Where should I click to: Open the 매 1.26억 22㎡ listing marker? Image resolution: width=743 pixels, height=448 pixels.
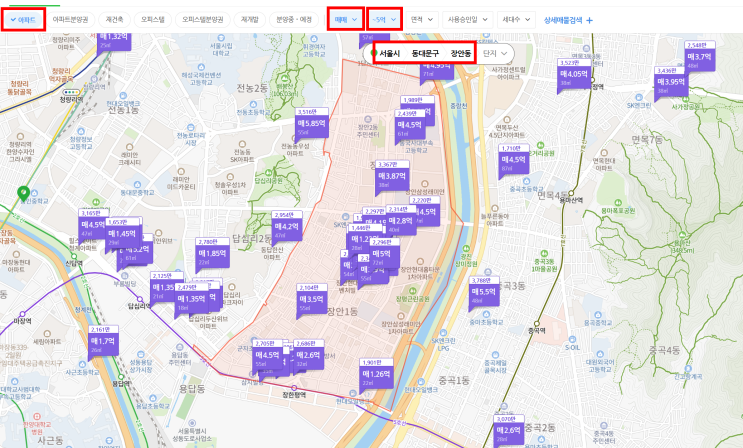(376, 374)
